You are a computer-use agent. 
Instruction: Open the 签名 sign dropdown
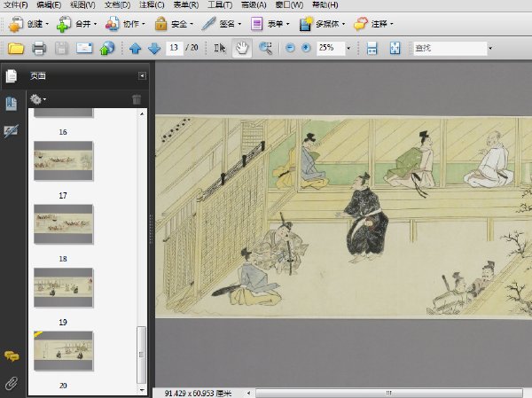(x=221, y=24)
